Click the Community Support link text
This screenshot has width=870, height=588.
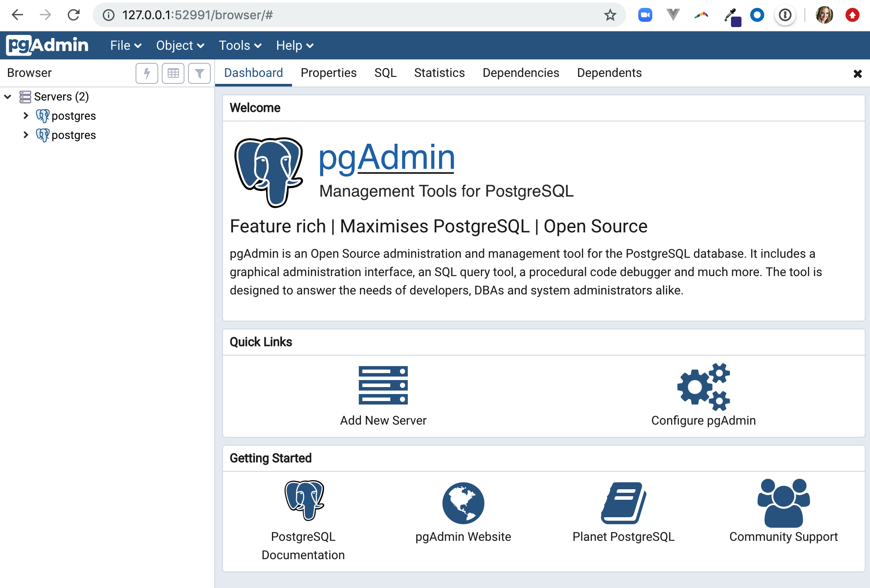click(x=783, y=537)
